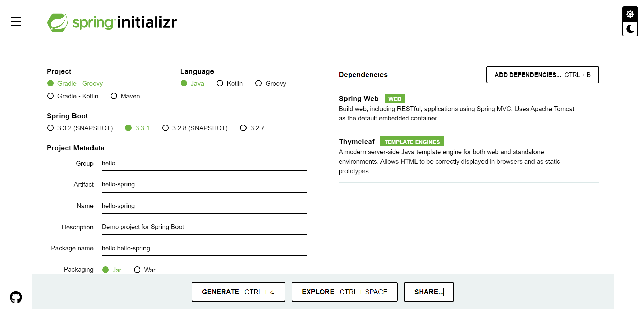Click the Share button
Image resolution: width=644 pixels, height=309 pixels.
429,292
